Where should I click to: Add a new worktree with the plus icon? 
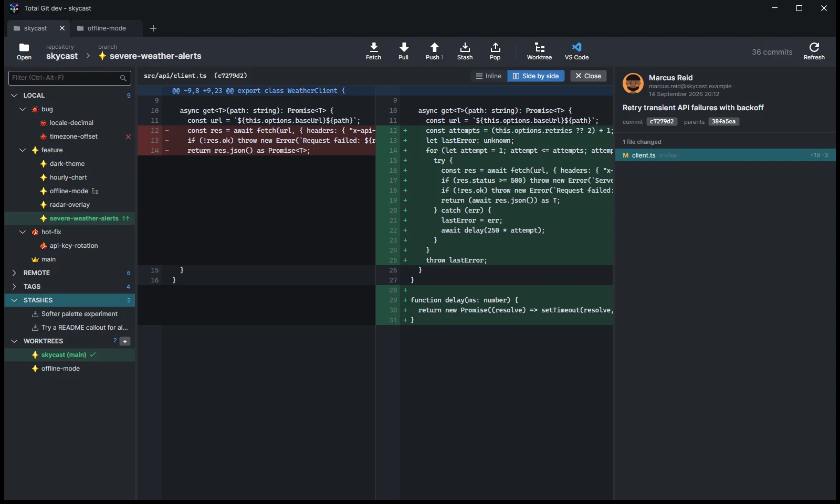coord(125,341)
